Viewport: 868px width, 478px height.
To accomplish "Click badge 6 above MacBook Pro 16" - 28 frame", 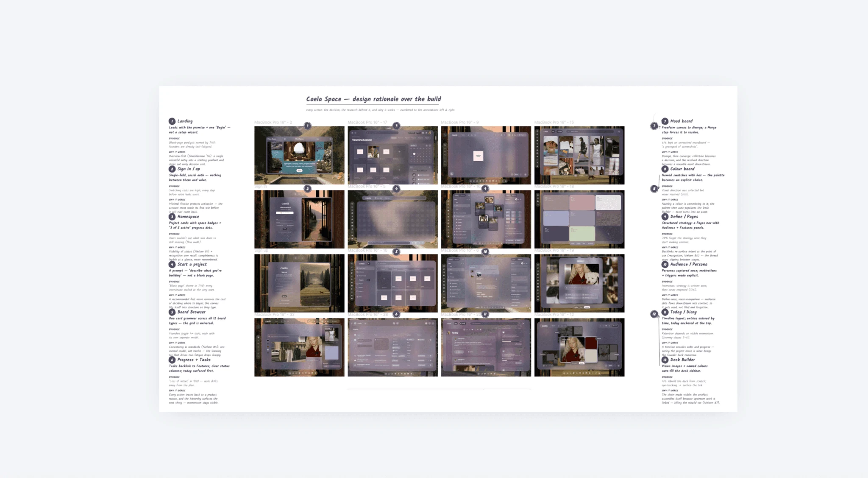I will tap(396, 314).
